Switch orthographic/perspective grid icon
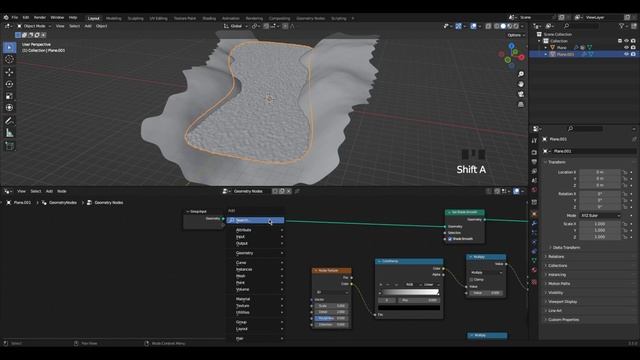Image resolution: width=640 pixels, height=360 pixels. coord(521,104)
